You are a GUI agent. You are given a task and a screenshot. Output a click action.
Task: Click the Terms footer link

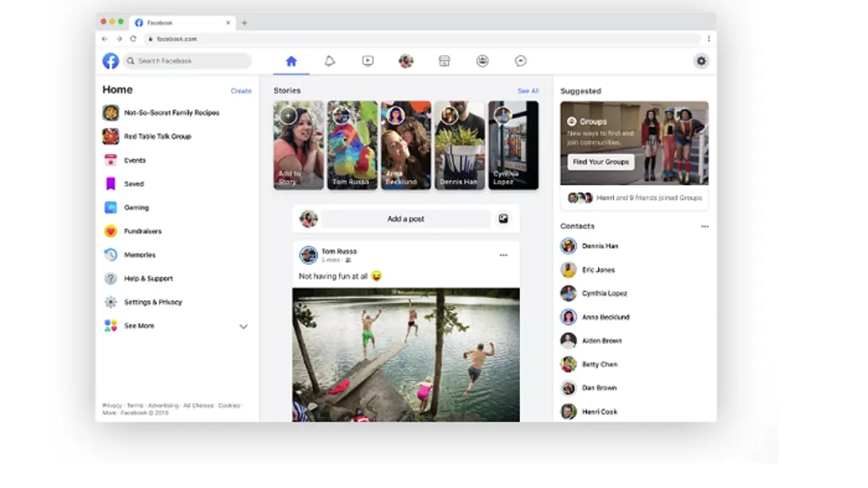coord(135,406)
